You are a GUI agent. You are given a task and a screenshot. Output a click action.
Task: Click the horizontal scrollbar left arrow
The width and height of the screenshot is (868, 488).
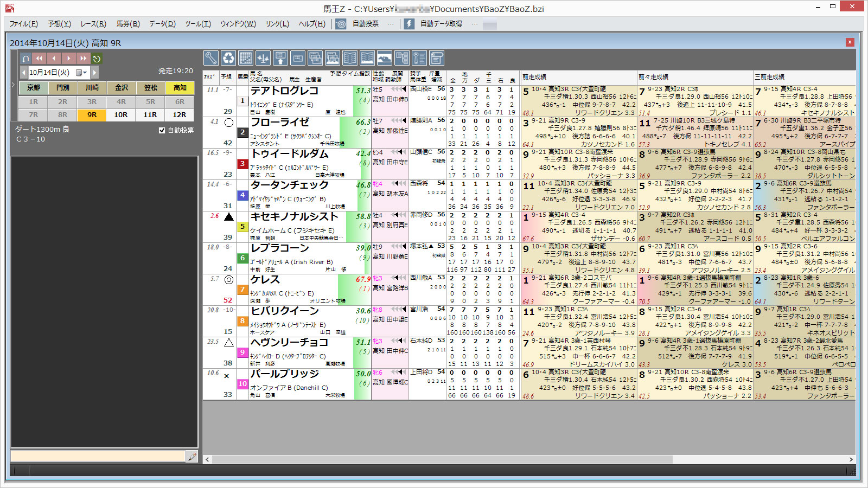tap(207, 459)
